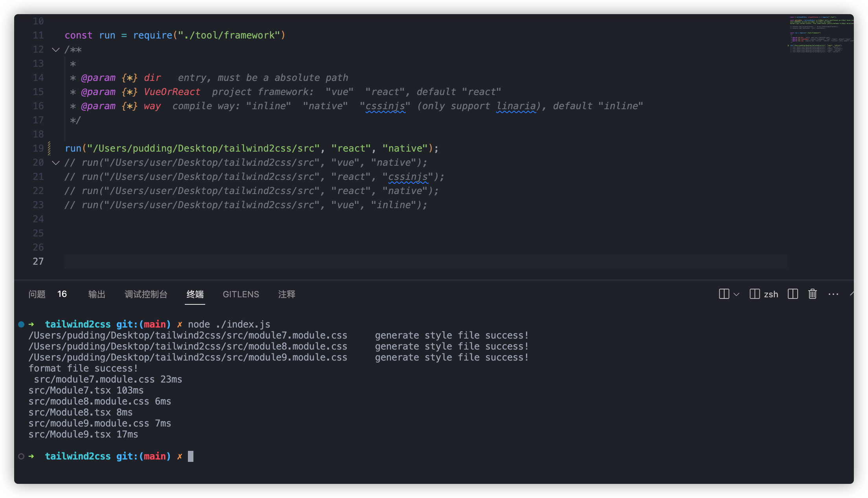
Task: Open the launch profile dropdown chevron
Action: tap(737, 294)
